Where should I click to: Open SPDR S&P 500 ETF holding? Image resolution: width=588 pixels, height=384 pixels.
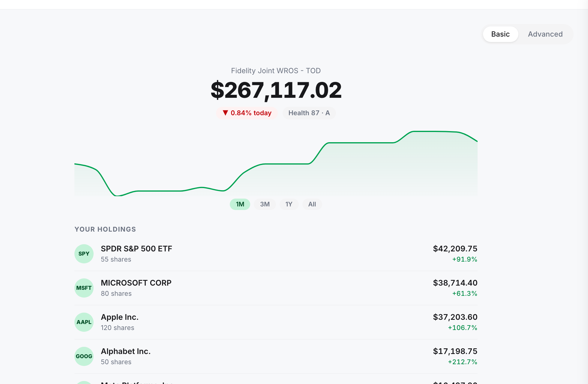[x=276, y=254]
